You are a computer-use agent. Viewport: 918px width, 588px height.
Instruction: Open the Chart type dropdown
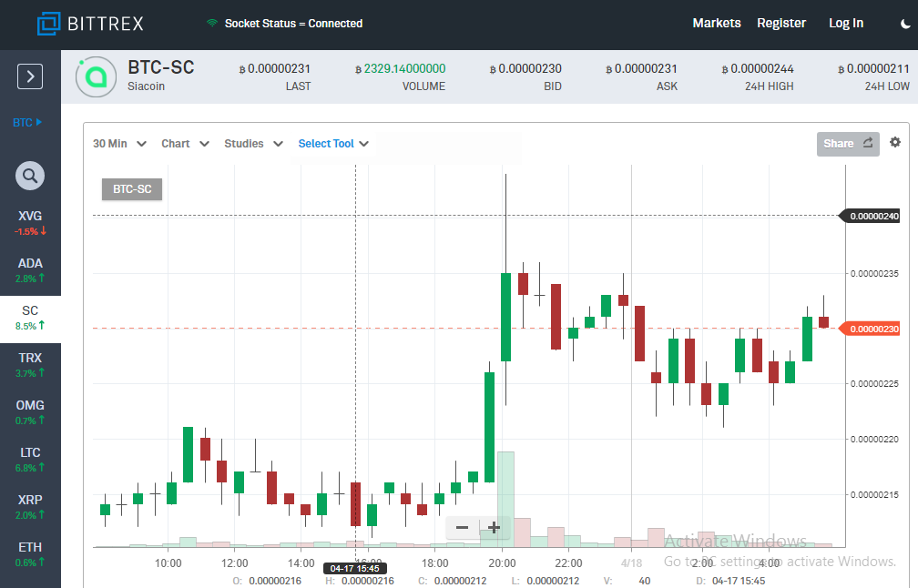click(185, 144)
